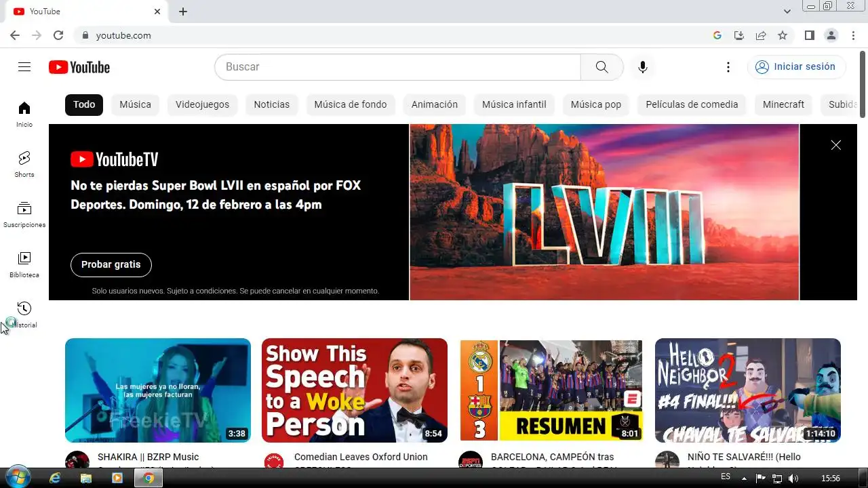Open Suscripciones from sidebar
Viewport: 868px width, 488px height.
[24, 215]
